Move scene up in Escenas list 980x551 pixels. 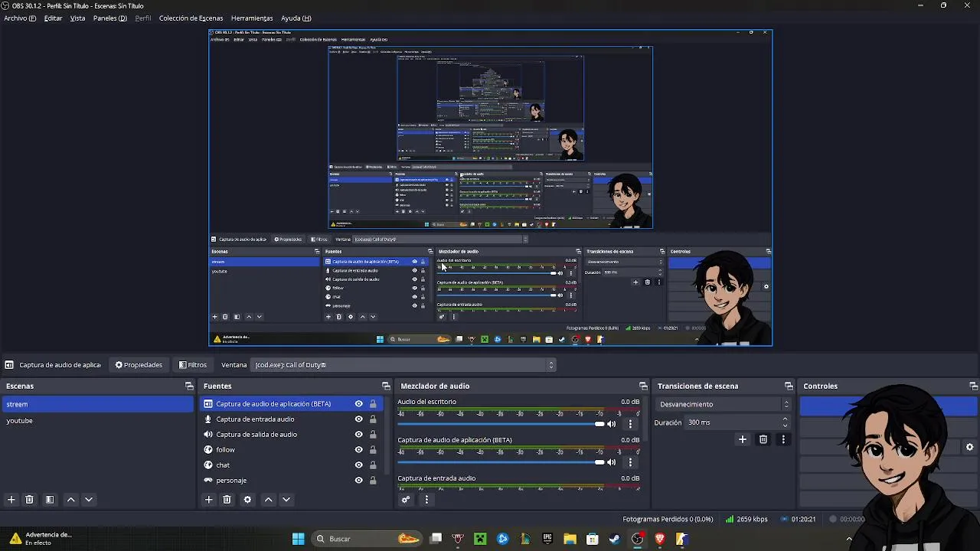click(x=71, y=500)
